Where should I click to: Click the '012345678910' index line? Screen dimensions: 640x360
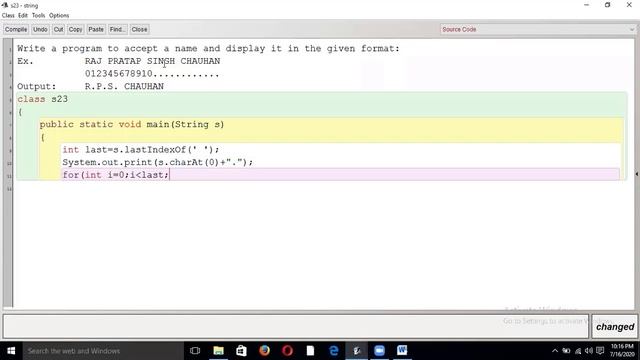(x=152, y=74)
